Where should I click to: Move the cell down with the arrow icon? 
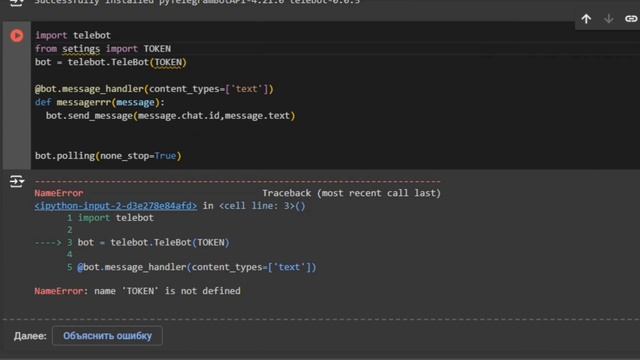click(609, 19)
